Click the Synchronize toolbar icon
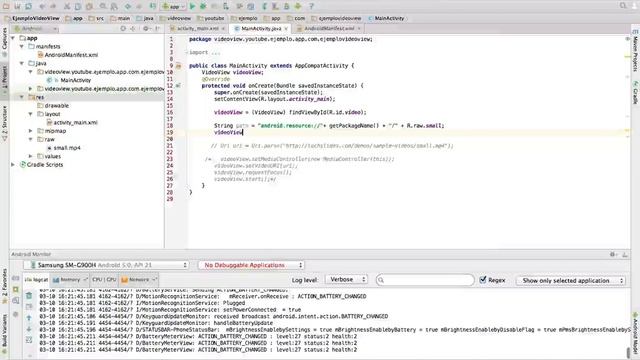The image size is (640, 360). pyautogui.click(x=29, y=6)
